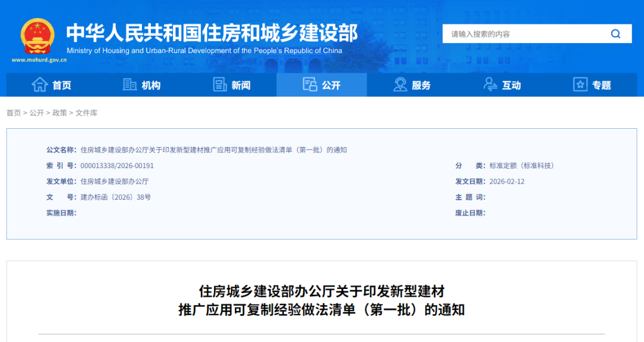Click the star icon for 专题
Viewport: 644px width, 342px height.
click(580, 85)
